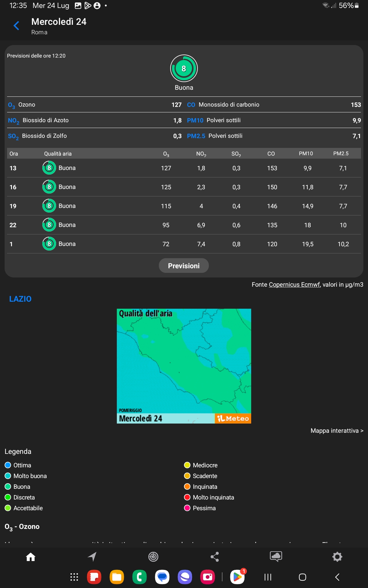Open Mappa interattiva link
This screenshot has width=368, height=588.
coord(337,431)
